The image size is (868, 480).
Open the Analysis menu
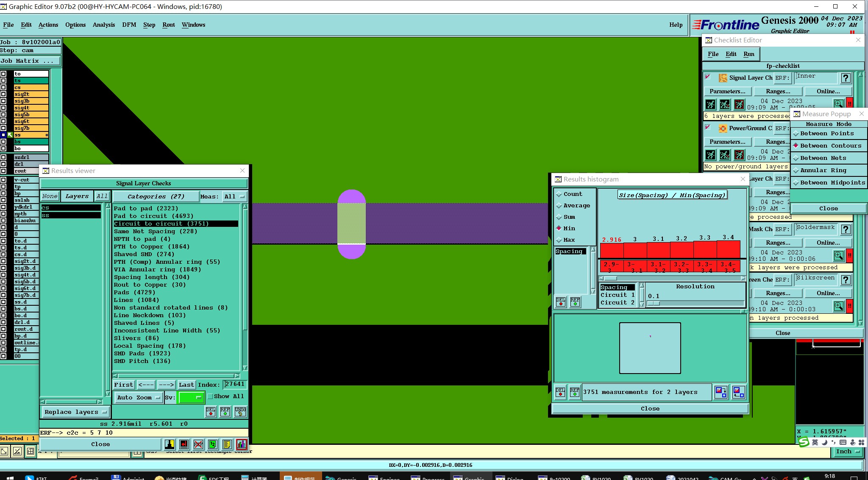coord(104,25)
